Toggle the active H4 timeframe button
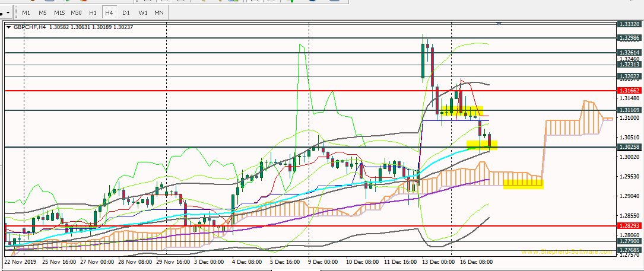The height and width of the screenshot is (271, 644). (109, 12)
